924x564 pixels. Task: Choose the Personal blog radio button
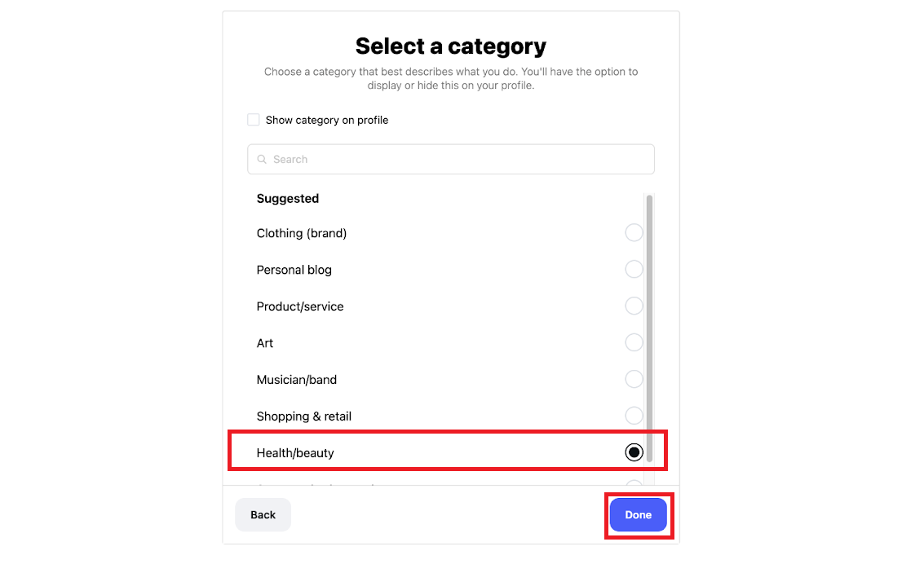point(634,270)
